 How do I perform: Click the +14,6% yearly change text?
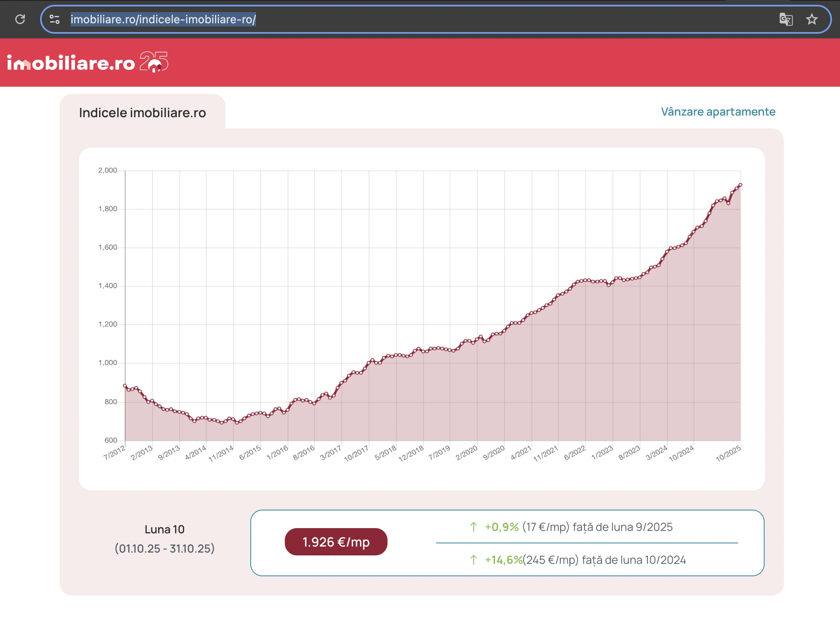tap(503, 560)
